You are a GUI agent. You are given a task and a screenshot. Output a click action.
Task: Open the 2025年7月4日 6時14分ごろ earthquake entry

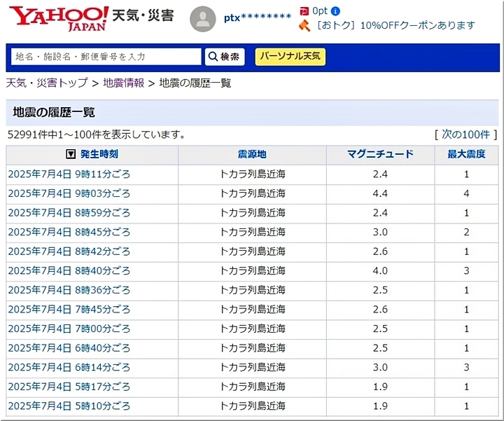(69, 367)
